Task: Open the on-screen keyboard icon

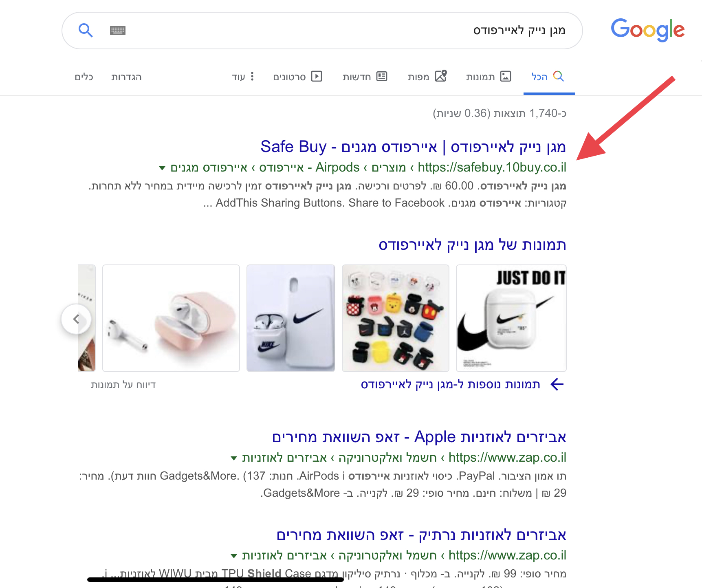Action: (x=118, y=31)
